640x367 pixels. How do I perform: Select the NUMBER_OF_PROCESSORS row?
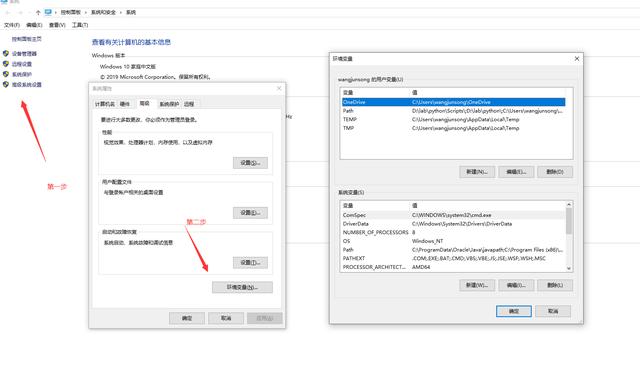click(x=453, y=232)
